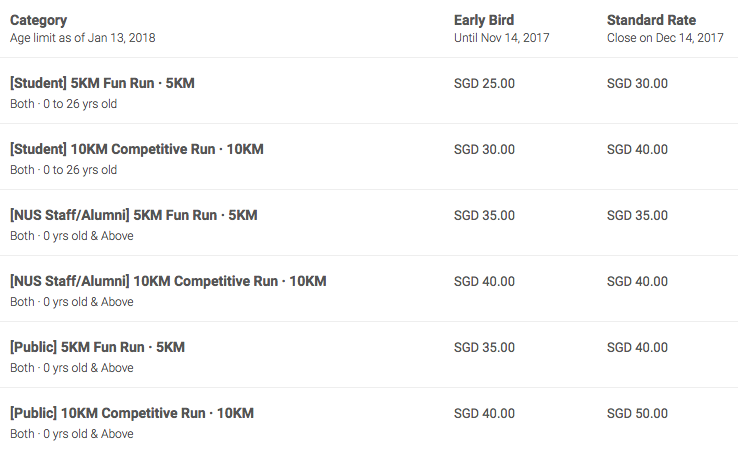Click Student 5KM standard rate SGD 30.00
This screenshot has height=450, width=738.
(637, 83)
